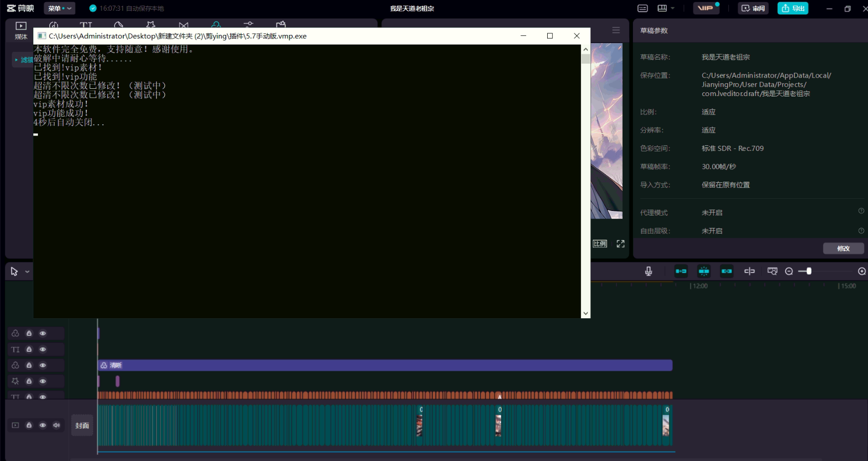Click the zoom out timeline minus icon

point(789,271)
